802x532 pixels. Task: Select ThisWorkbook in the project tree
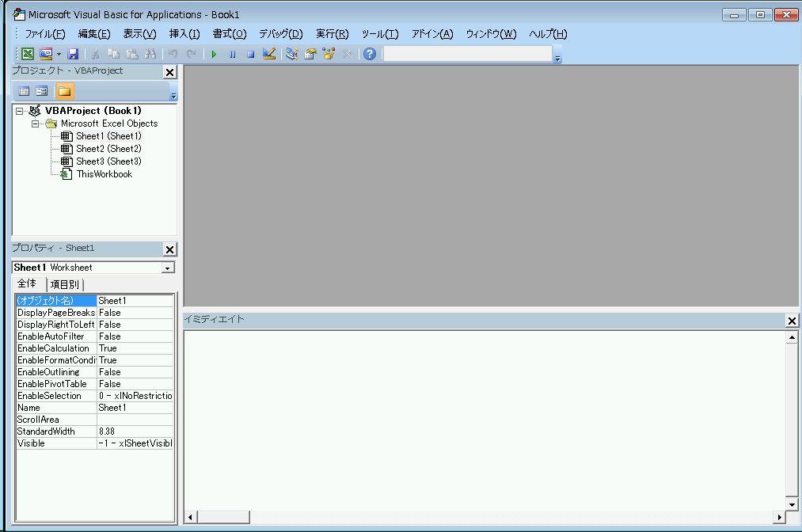point(104,174)
